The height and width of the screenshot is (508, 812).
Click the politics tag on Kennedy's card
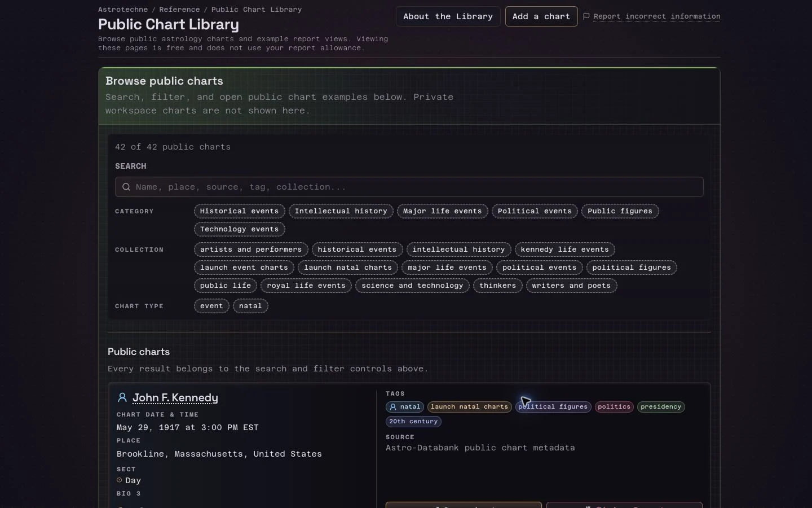coord(614,407)
